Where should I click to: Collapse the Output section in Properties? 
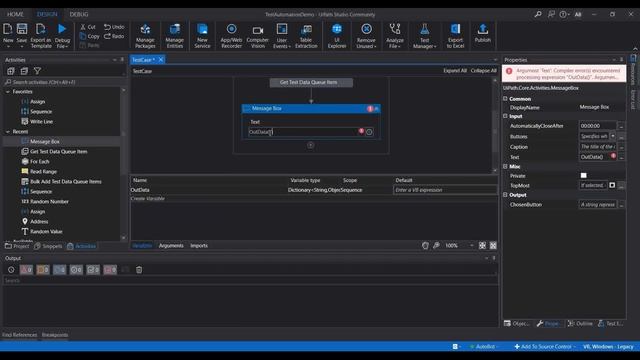click(505, 195)
